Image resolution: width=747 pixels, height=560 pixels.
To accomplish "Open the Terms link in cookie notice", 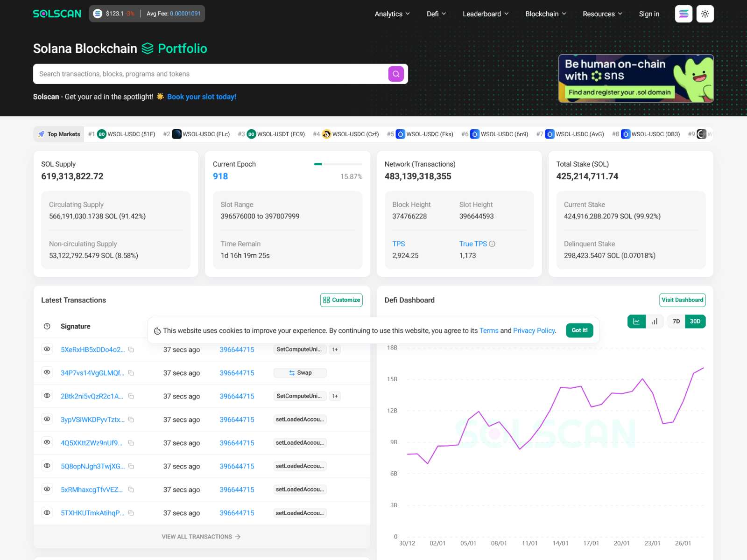I will 489,330.
